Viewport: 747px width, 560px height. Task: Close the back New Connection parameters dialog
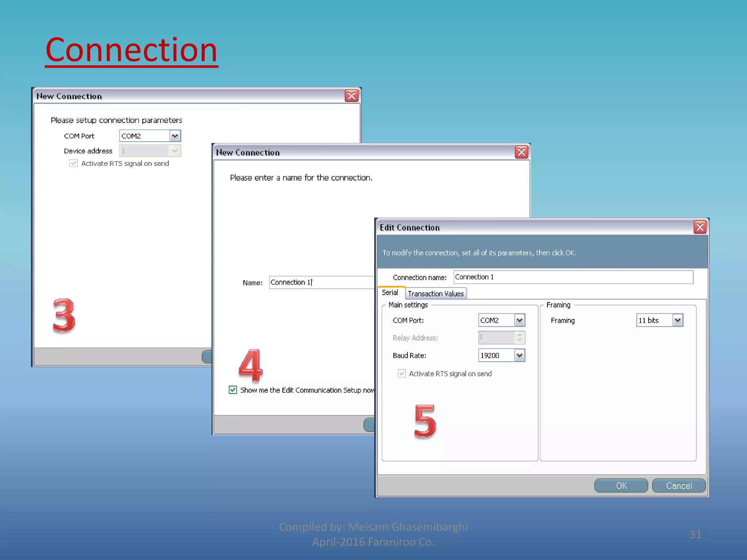coord(352,96)
